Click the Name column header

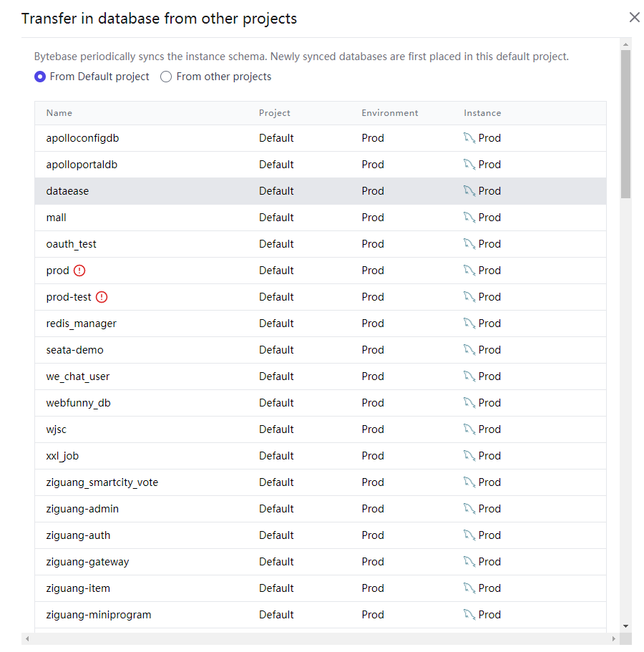coord(59,113)
